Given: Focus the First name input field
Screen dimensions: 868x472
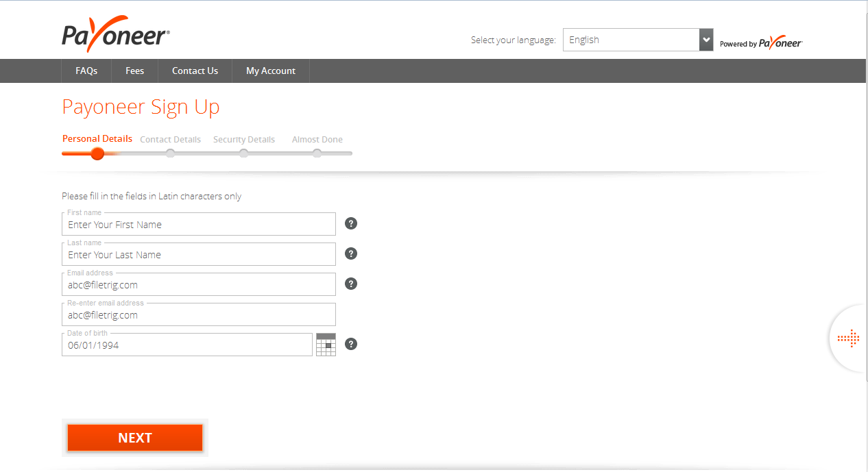Looking at the screenshot, I should coord(199,224).
